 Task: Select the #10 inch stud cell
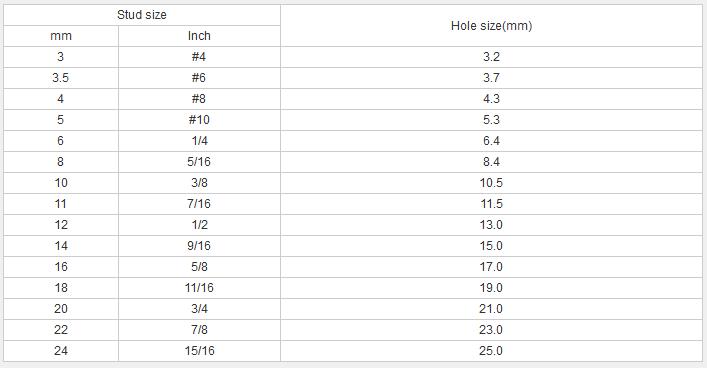point(199,120)
